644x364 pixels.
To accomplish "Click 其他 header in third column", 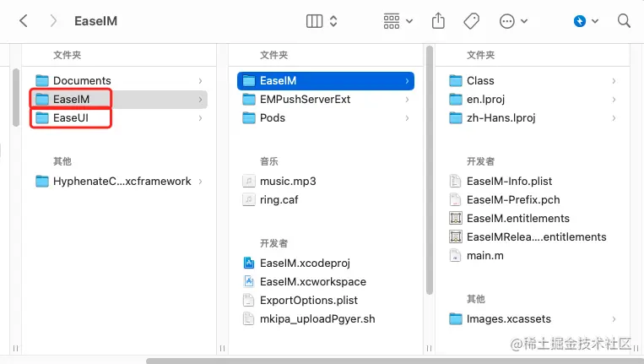I will pyautogui.click(x=476, y=299).
